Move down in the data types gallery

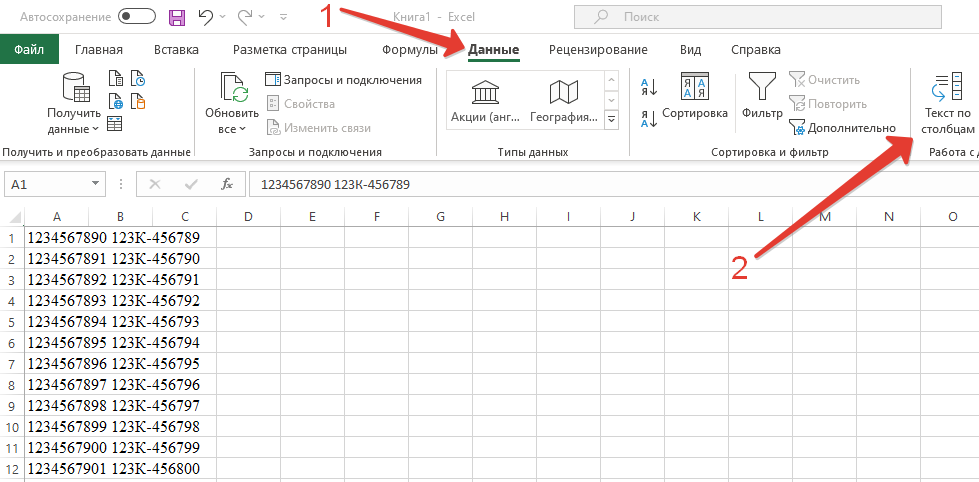pyautogui.click(x=611, y=99)
